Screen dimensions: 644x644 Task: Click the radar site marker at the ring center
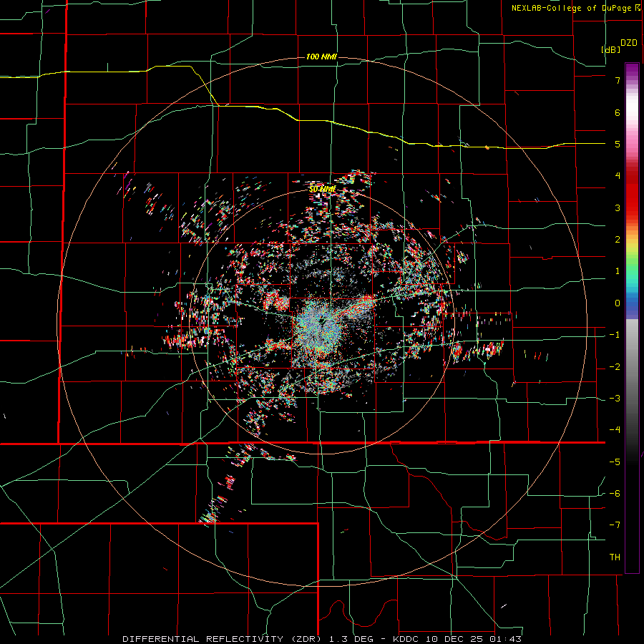pyautogui.click(x=323, y=321)
